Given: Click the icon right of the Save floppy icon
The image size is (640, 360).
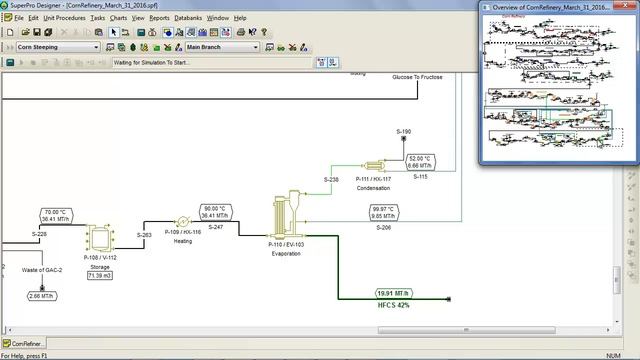Looking at the screenshot, I should pyautogui.click(x=48, y=32).
